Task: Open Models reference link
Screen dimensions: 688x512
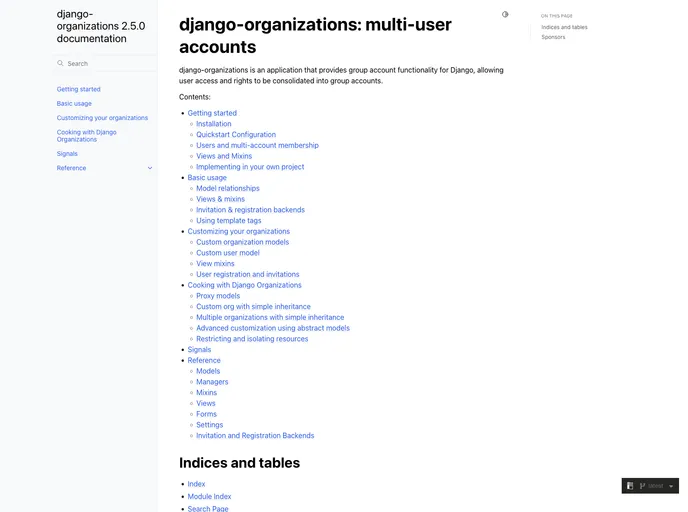Action: point(208,371)
